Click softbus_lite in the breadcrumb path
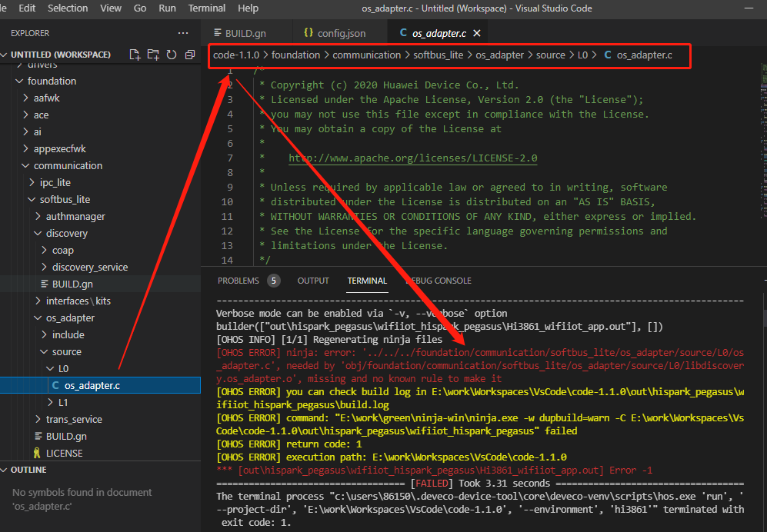 coord(439,55)
